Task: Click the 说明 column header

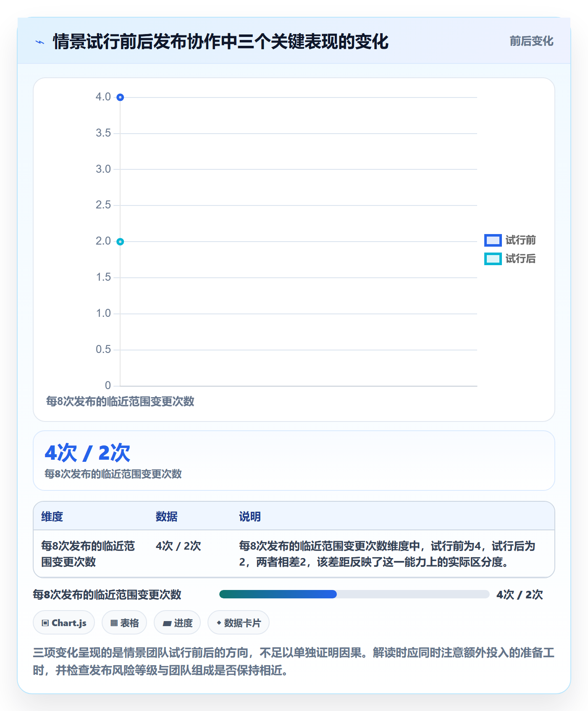Action: coord(250,516)
